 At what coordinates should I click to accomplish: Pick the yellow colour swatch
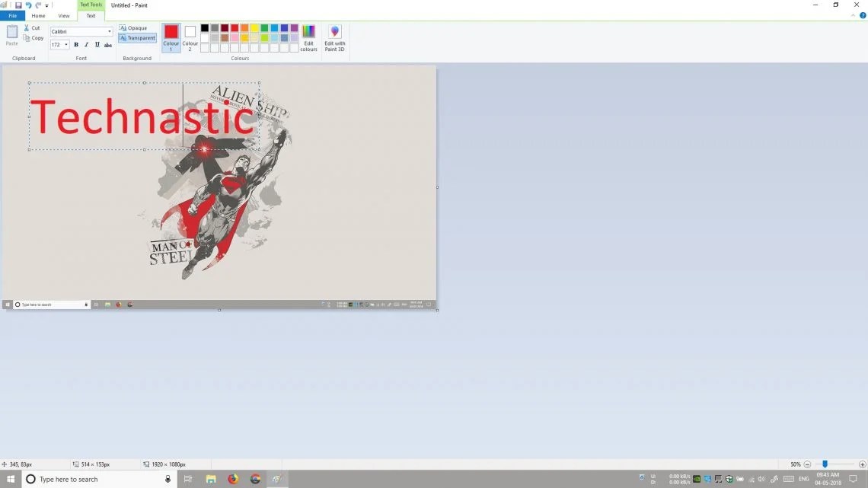[x=254, y=28]
